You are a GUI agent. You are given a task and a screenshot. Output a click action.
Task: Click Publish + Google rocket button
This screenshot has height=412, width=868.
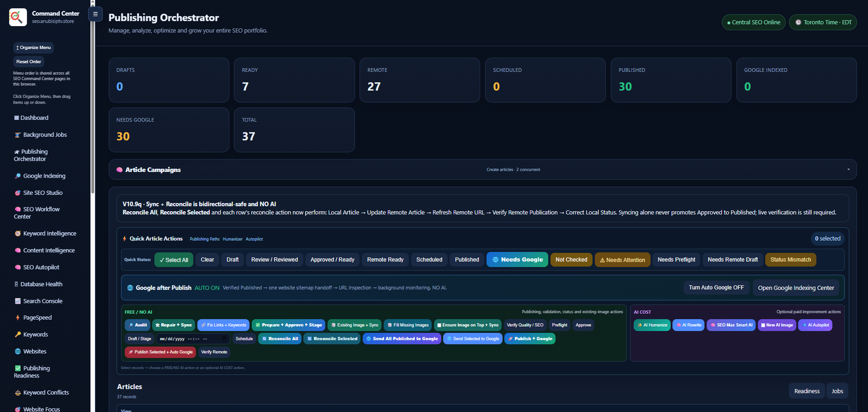[x=530, y=339]
